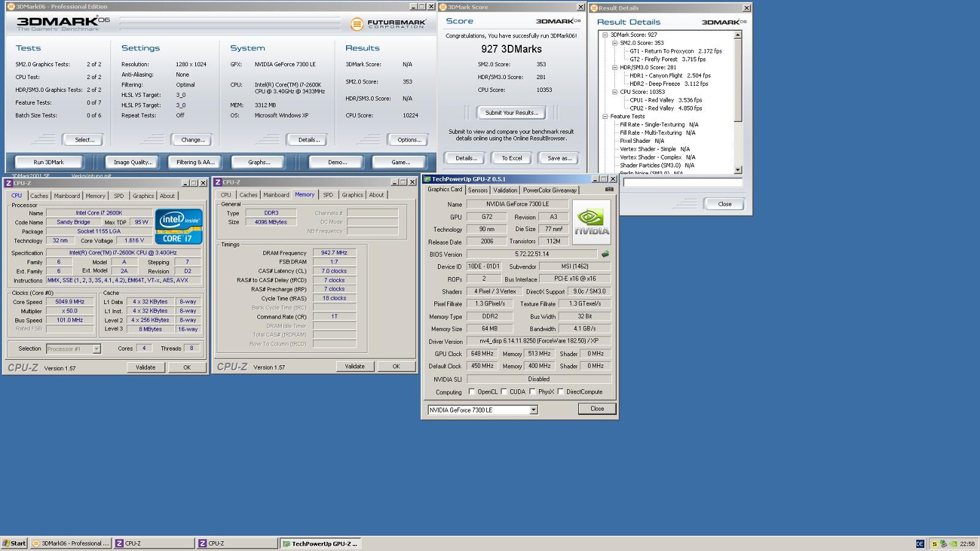Click the system tray clock 22:58

click(968, 544)
